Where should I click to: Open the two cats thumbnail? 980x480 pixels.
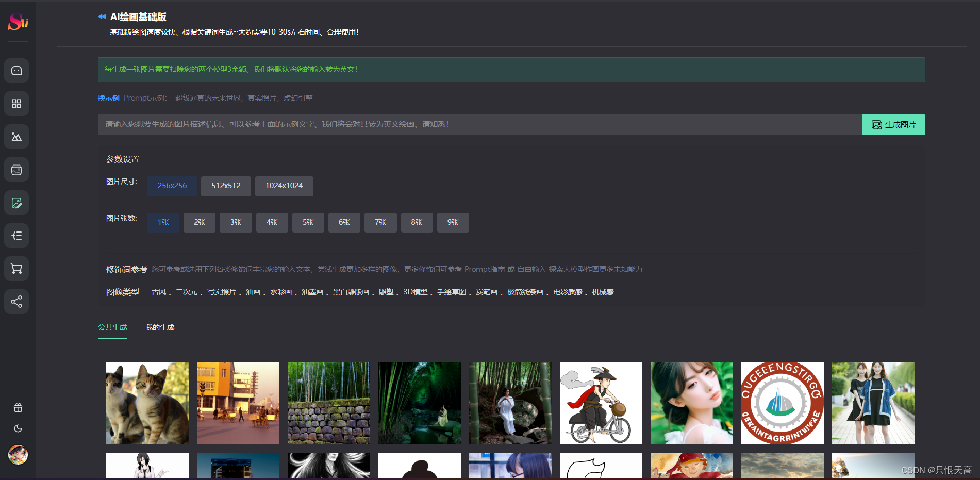tap(147, 403)
